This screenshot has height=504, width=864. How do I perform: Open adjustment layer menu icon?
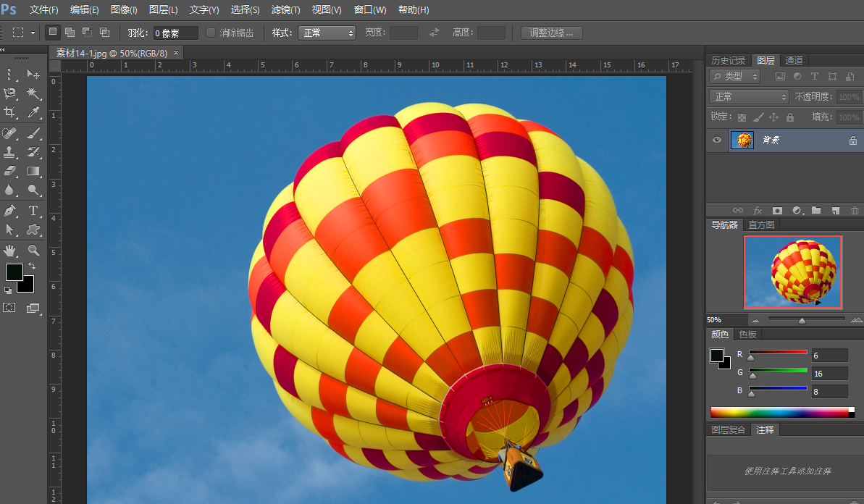pyautogui.click(x=797, y=211)
